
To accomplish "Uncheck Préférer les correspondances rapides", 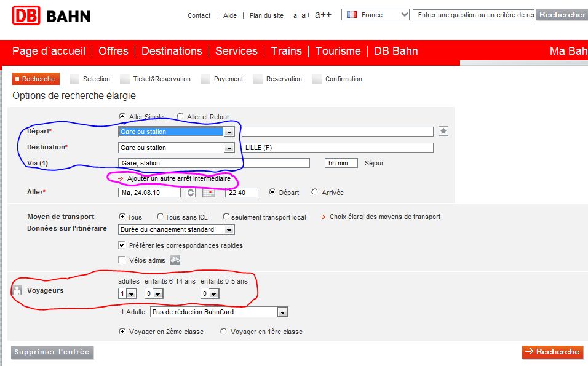I will [122, 245].
